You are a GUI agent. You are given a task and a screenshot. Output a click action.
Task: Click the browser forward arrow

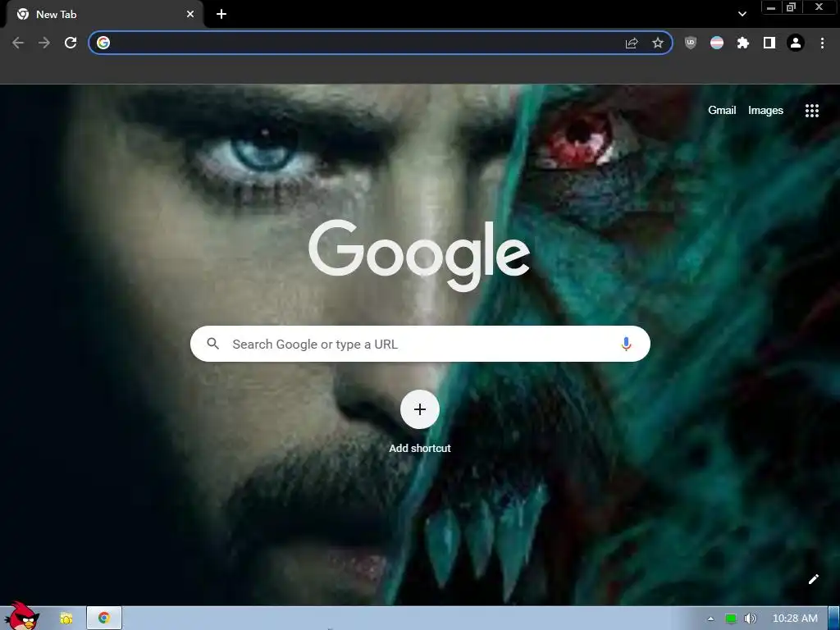(x=44, y=43)
